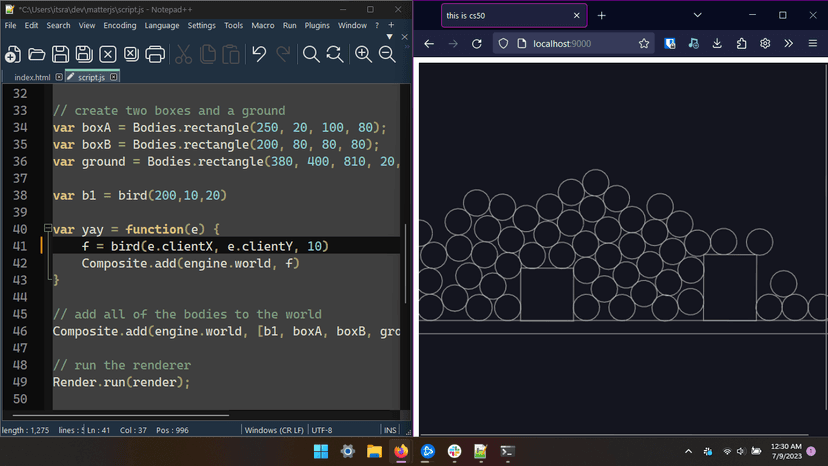The height and width of the screenshot is (466, 828).
Task: Open a new Firefox tab
Action: (602, 15)
